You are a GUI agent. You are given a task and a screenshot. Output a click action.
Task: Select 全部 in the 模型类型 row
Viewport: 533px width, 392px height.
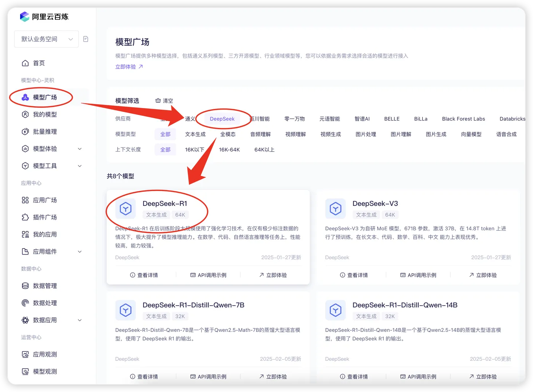click(x=165, y=134)
